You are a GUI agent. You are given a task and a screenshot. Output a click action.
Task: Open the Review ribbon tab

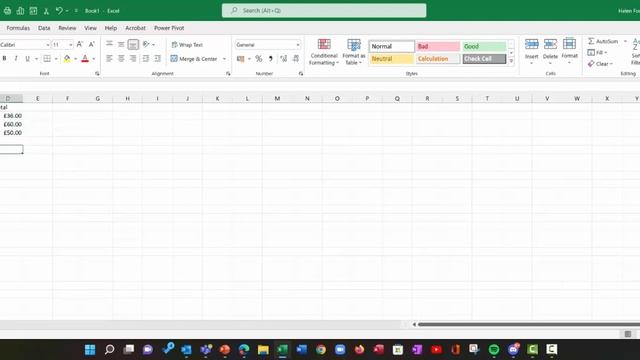tap(67, 28)
